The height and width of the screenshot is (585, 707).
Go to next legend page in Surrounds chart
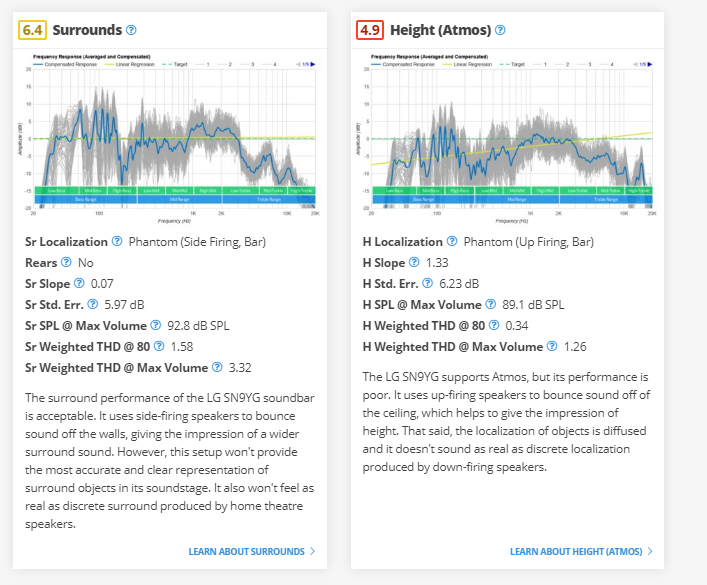coord(313,63)
